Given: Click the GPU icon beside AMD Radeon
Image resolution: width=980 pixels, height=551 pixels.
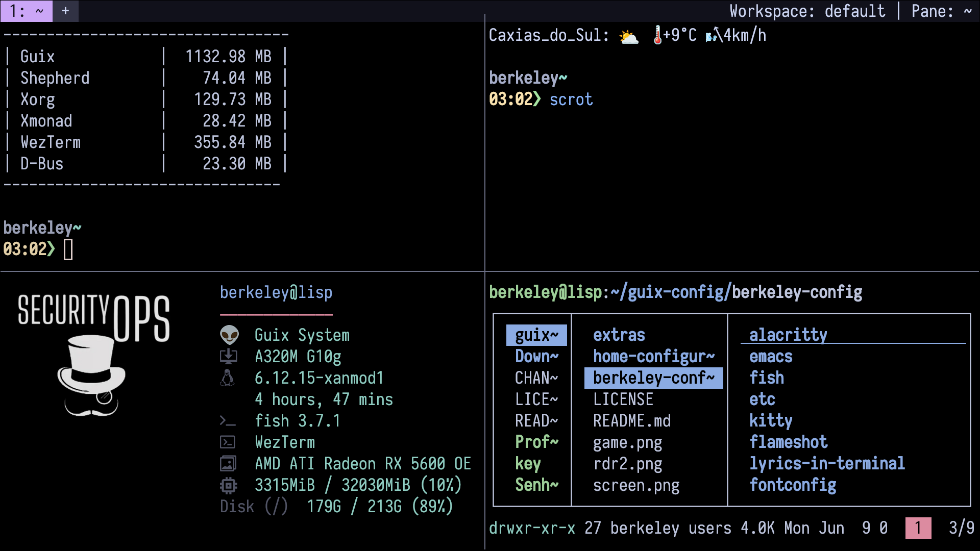Looking at the screenshot, I should coord(228,464).
